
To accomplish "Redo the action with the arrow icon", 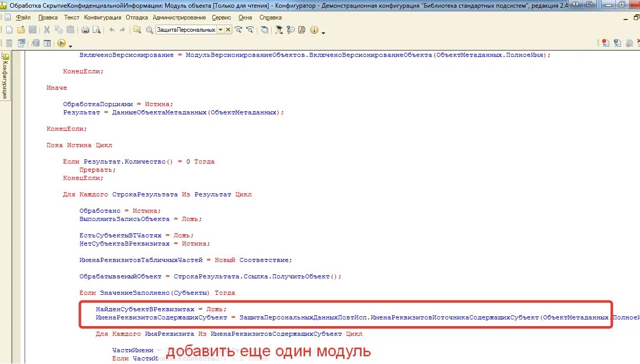I will (122, 30).
